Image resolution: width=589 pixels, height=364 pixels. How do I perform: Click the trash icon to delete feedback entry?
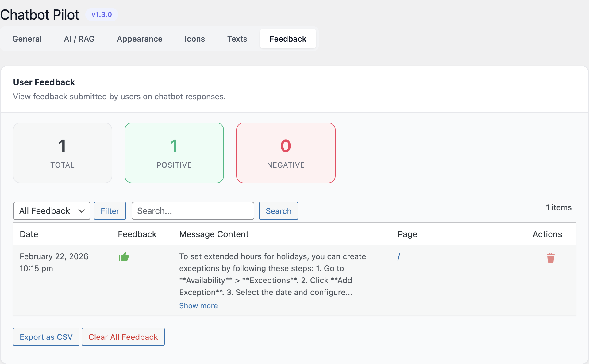pyautogui.click(x=551, y=258)
